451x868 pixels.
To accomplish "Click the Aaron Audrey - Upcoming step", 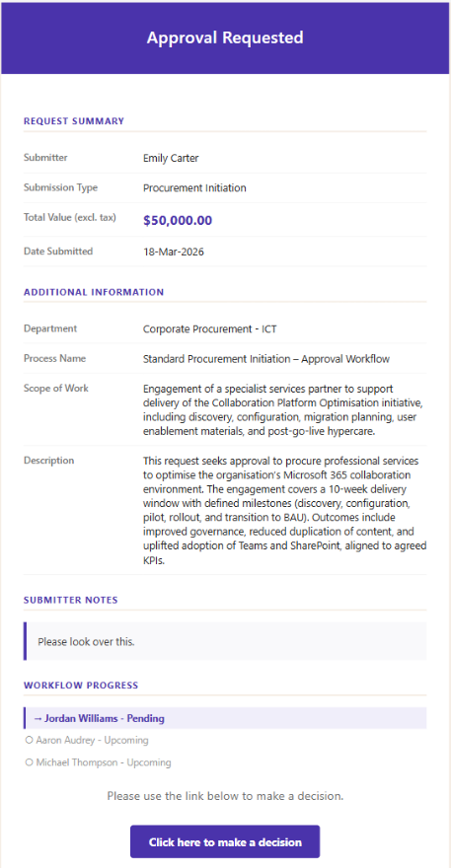I will point(87,740).
